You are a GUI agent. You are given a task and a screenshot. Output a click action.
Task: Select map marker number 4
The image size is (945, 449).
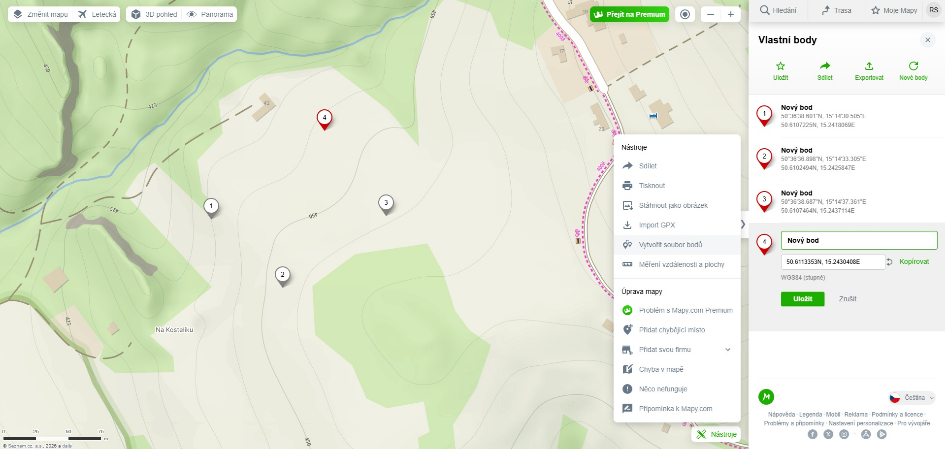coord(324,119)
